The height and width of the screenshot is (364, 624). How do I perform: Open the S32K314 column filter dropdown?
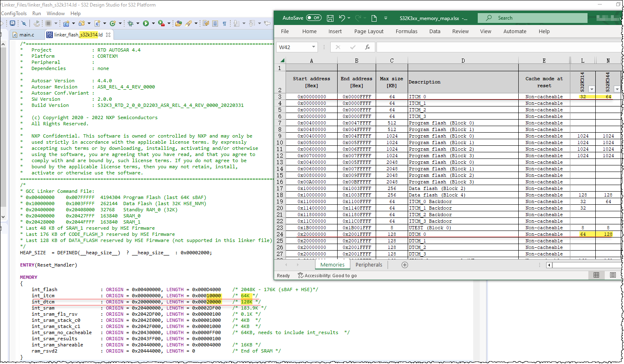[x=591, y=89]
